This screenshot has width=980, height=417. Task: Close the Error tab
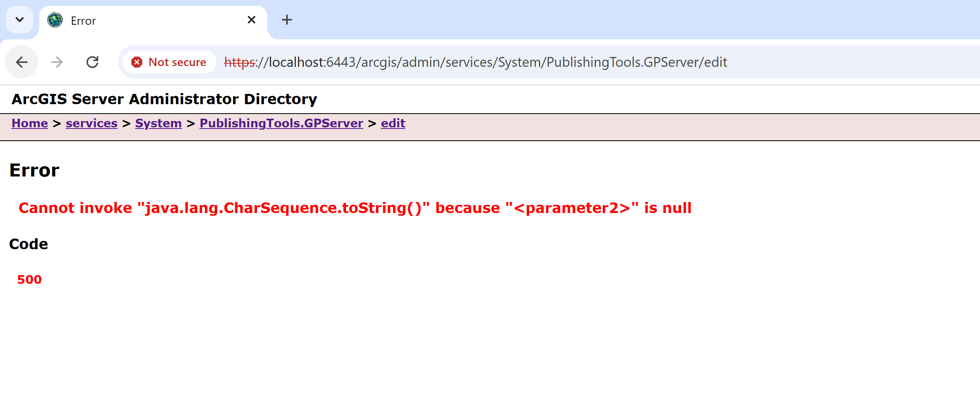252,20
